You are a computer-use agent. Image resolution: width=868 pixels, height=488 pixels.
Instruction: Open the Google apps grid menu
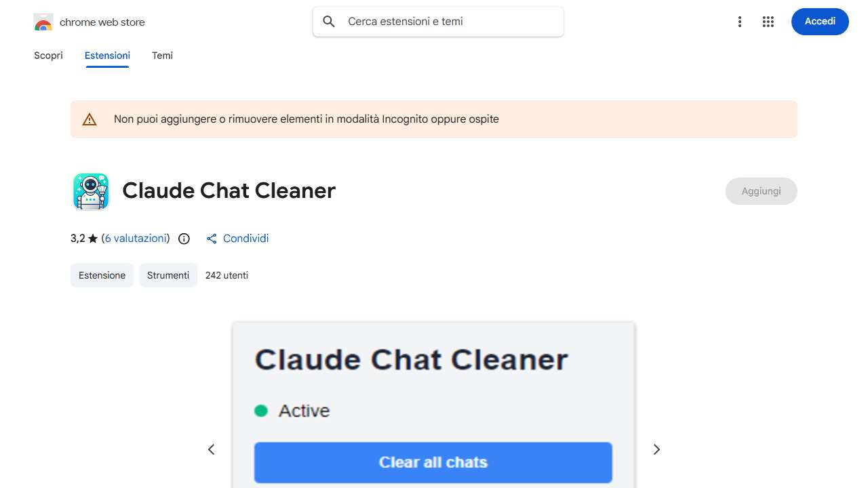pos(768,22)
